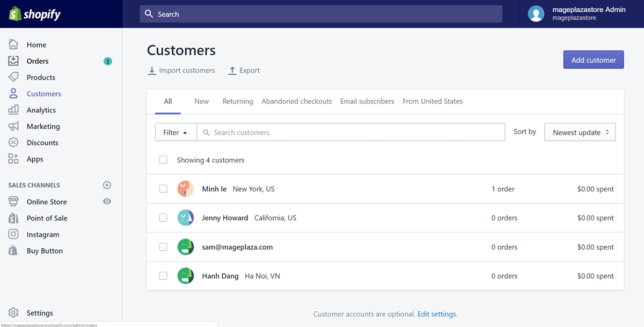The image size is (644, 327).
Task: Switch to the From United States tab
Action: tap(433, 101)
